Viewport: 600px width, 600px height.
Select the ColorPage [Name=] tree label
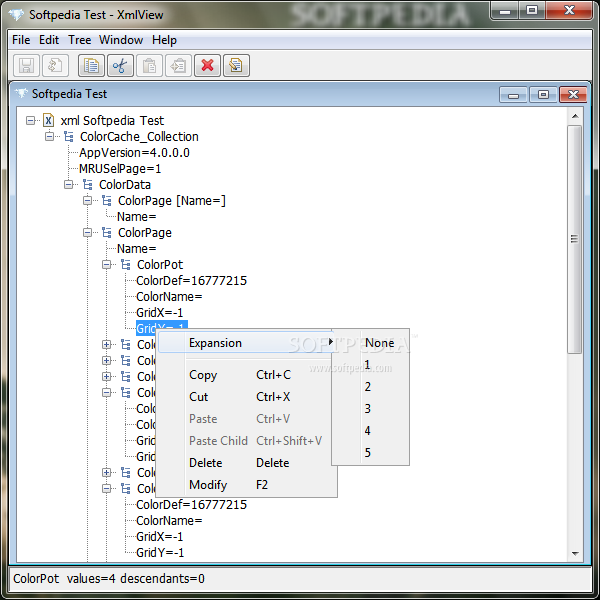(x=172, y=201)
